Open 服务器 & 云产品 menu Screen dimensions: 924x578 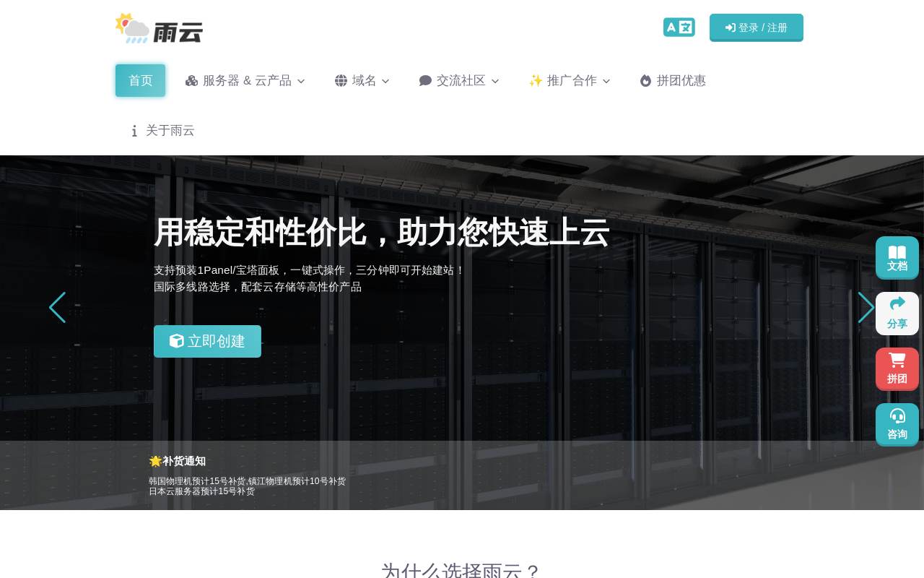click(x=245, y=80)
